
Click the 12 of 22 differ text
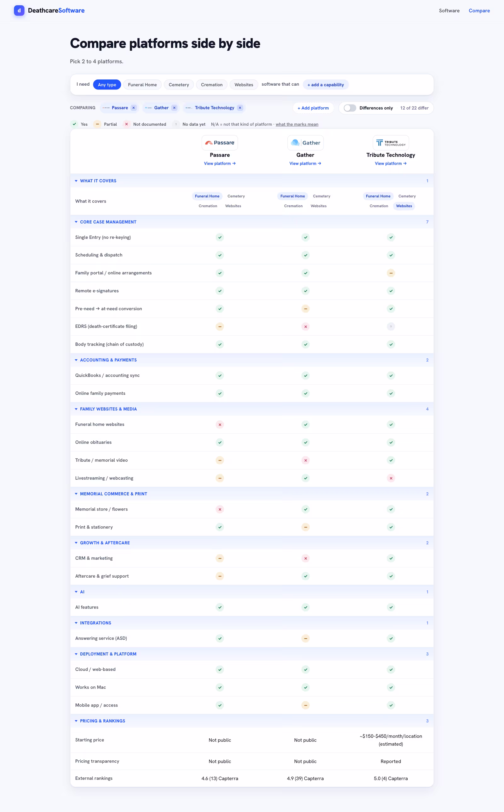414,108
